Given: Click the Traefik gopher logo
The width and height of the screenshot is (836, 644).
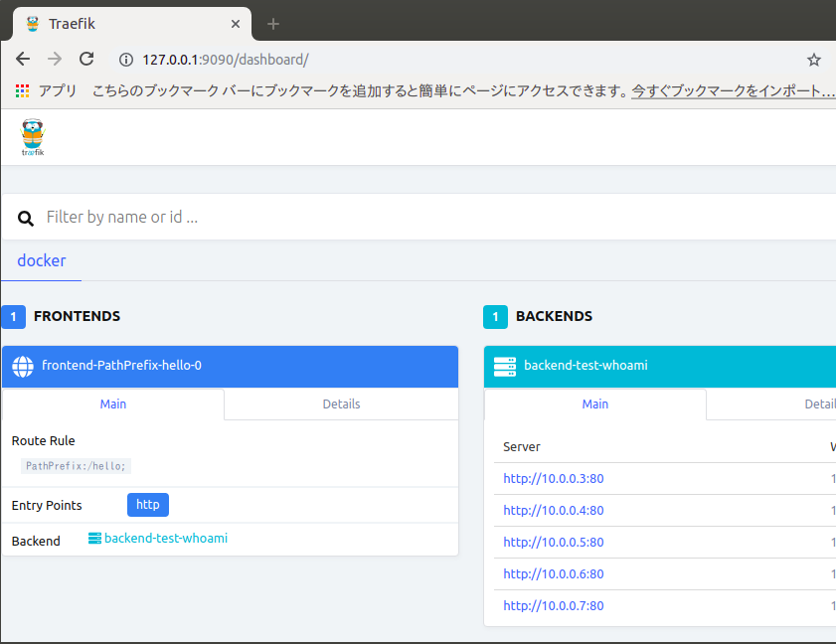Looking at the screenshot, I should click(x=33, y=137).
